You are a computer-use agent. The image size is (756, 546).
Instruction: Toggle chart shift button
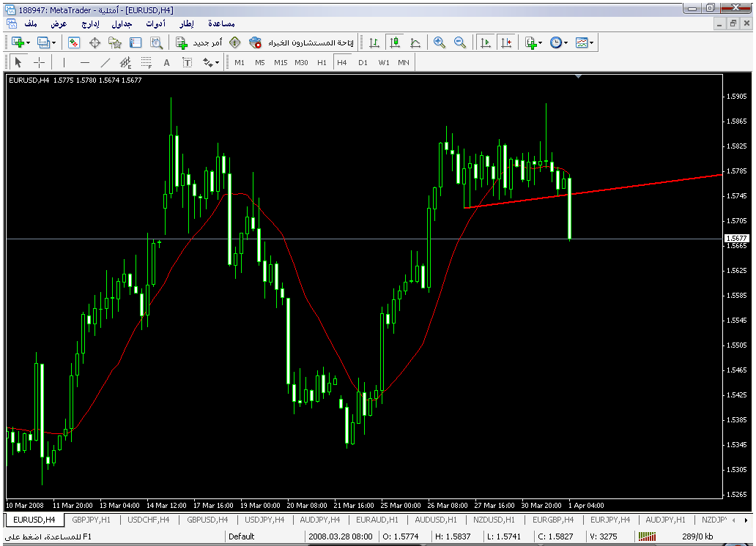(505, 42)
